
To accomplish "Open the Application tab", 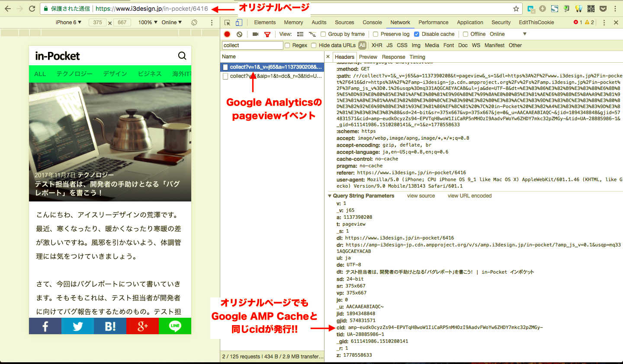I will (470, 22).
